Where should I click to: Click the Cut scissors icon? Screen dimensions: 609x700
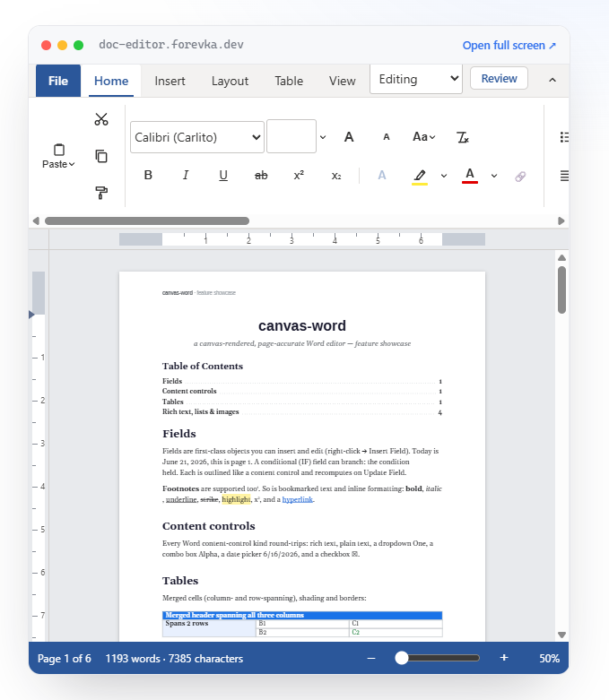pos(101,119)
